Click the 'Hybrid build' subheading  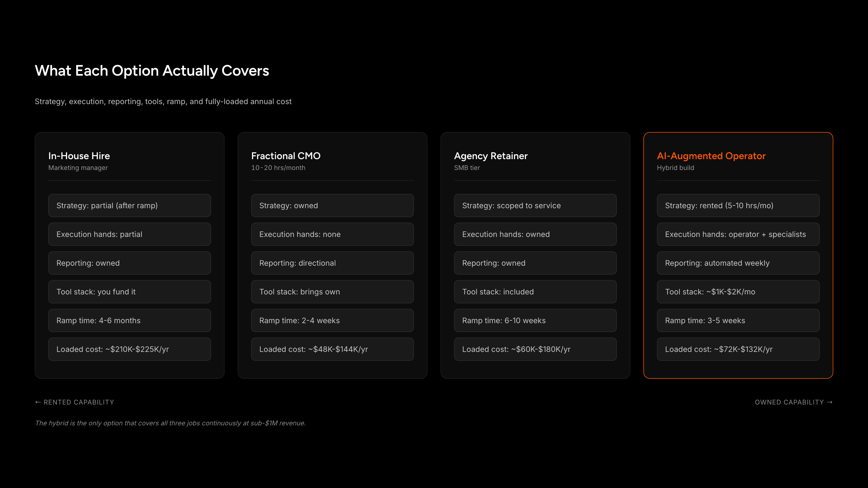pyautogui.click(x=676, y=168)
